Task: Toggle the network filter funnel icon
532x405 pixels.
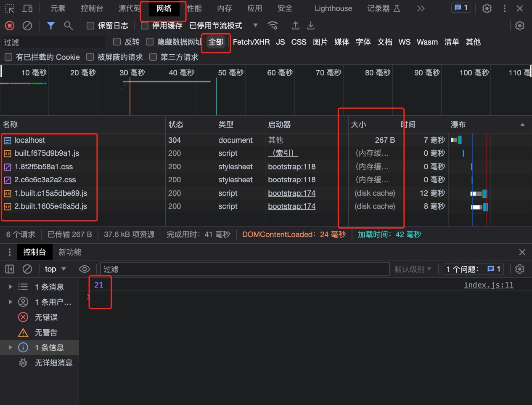Action: (x=51, y=26)
